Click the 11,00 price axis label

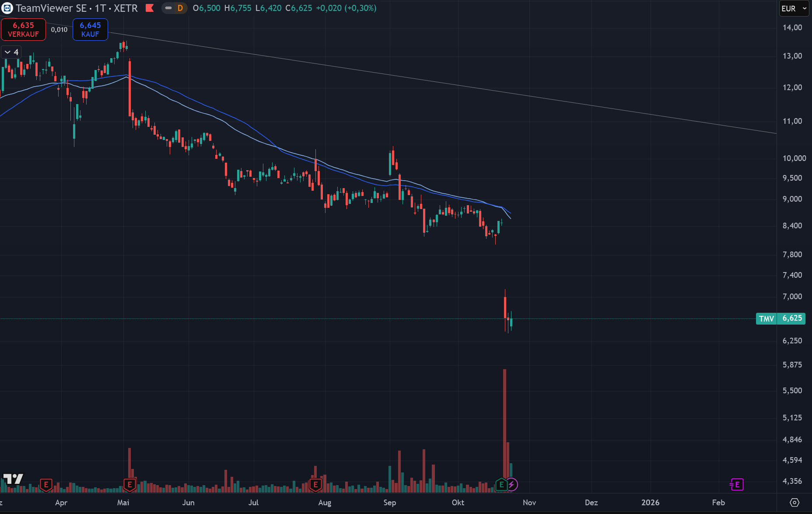coord(792,121)
